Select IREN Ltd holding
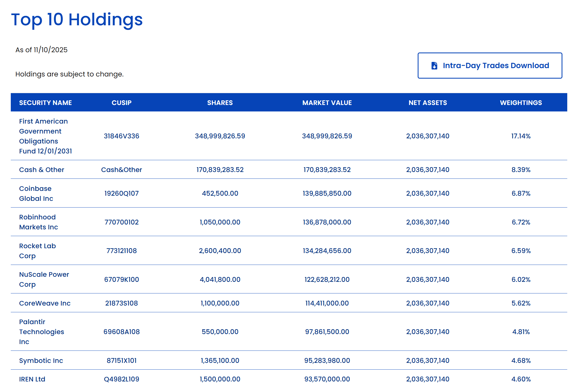The width and height of the screenshot is (588, 389). tap(32, 379)
